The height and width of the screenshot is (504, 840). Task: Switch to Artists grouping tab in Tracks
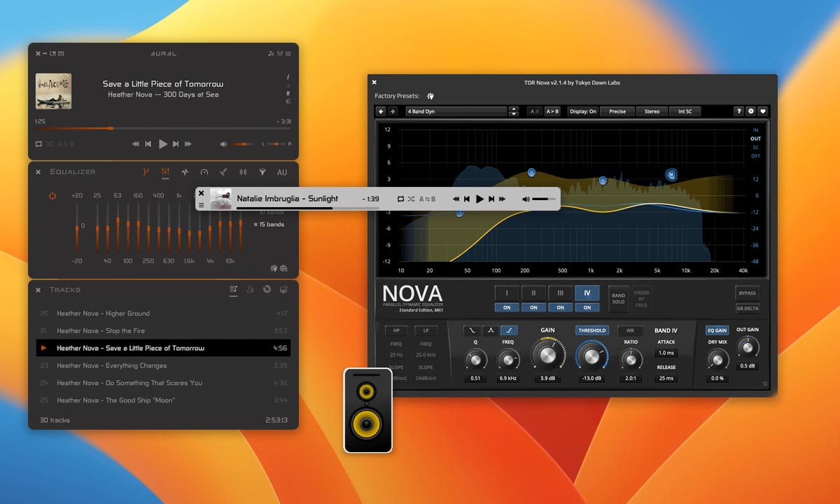pyautogui.click(x=251, y=290)
